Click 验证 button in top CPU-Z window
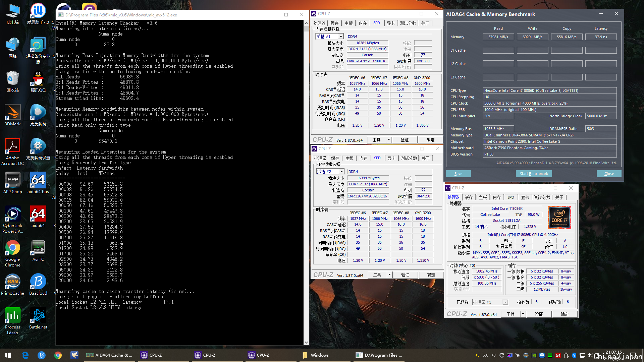 405,140
